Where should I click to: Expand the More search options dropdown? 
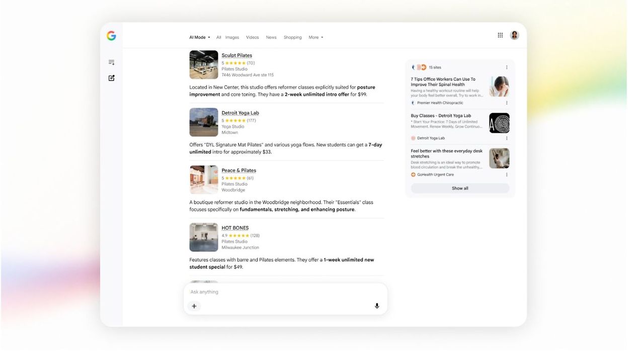315,37
